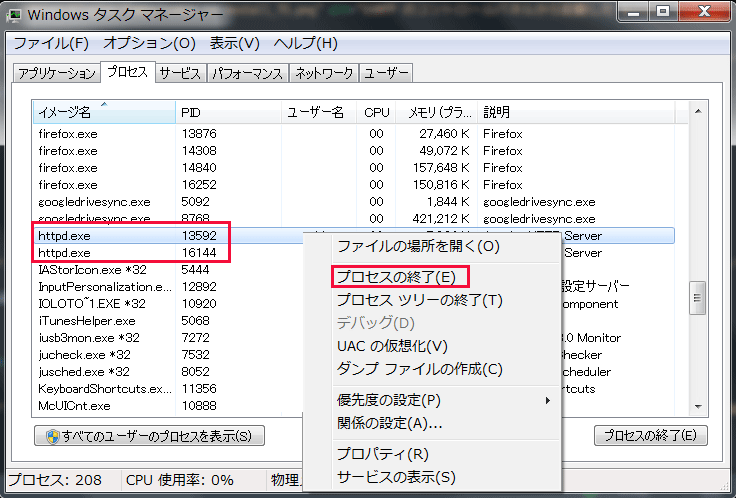Open ファイルの場所を開く(O) from context menu
Viewport: 736px width, 498px height.
coord(417,246)
